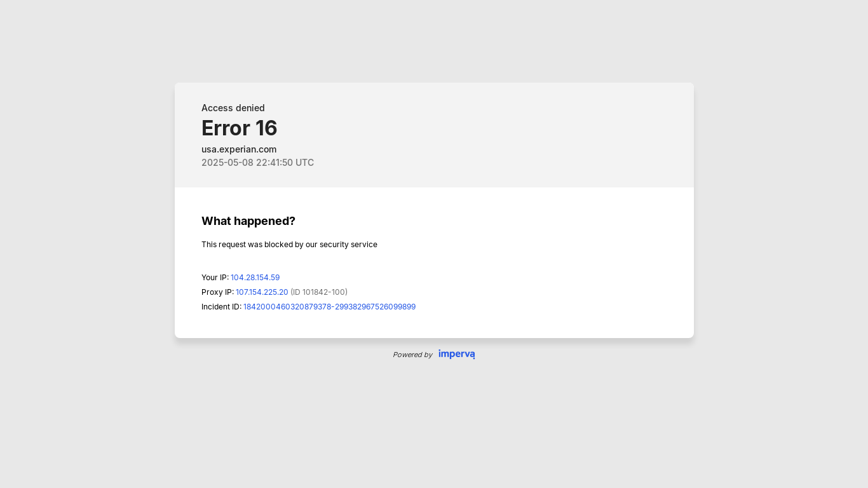Click the proxy IP 107.154.225.20
868x488 pixels.
pos(262,292)
